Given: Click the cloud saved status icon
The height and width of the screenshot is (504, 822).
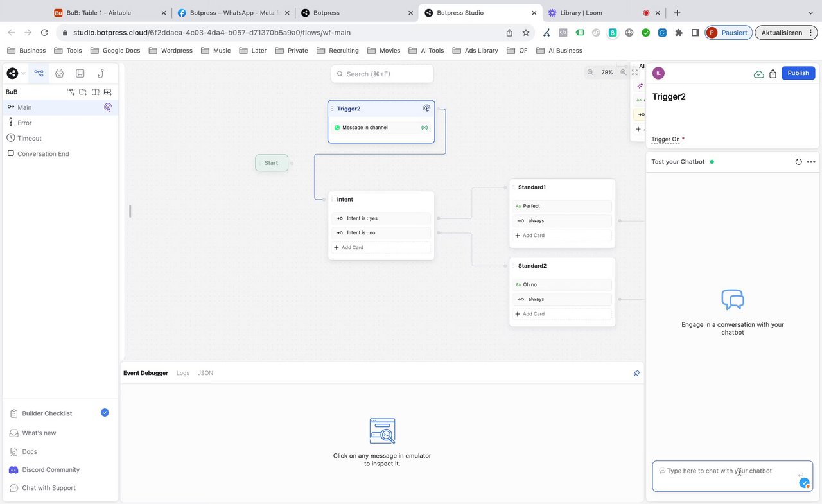Looking at the screenshot, I should click(x=759, y=74).
